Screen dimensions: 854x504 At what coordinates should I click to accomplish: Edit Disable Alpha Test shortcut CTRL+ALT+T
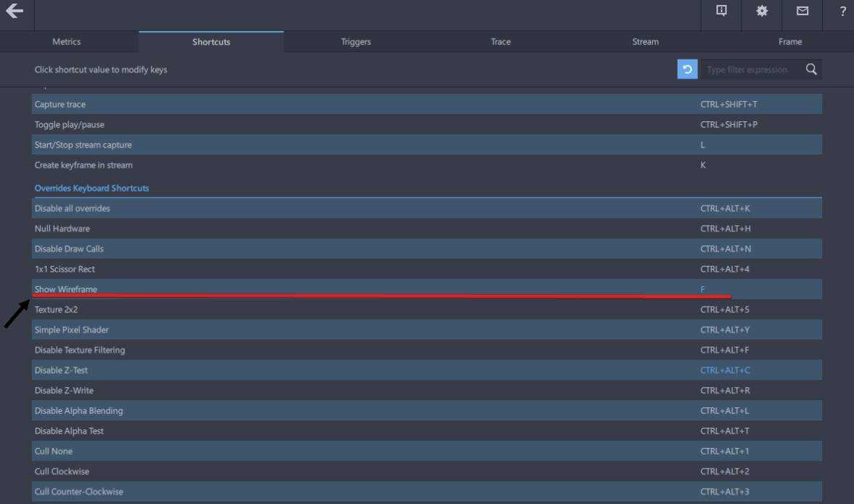(x=725, y=431)
